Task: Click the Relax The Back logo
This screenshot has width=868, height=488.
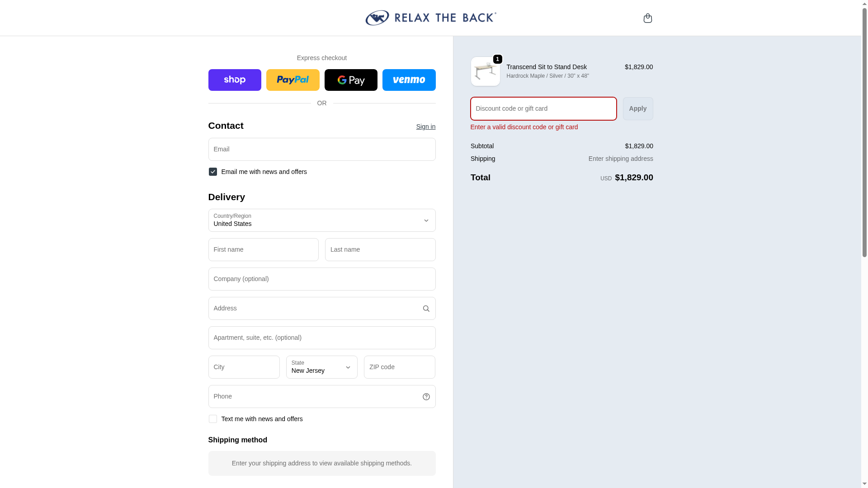Action: tap(430, 18)
